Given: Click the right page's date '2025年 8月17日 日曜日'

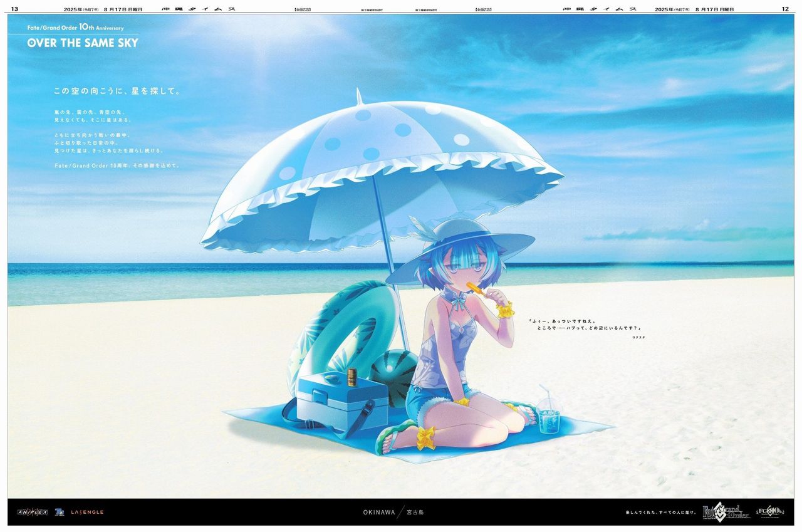Looking at the screenshot, I should pyautogui.click(x=694, y=9).
